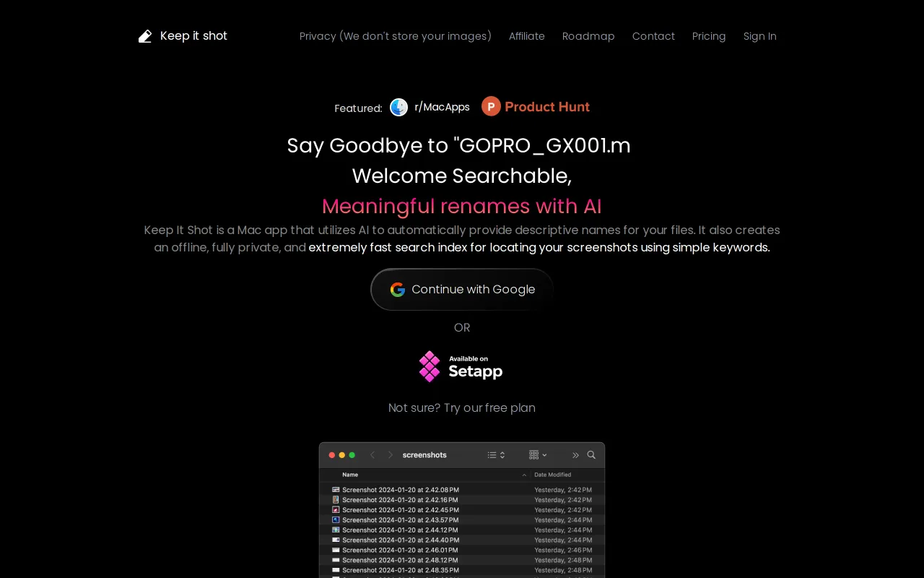Open the Privacy page link
Viewport: 924px width, 578px height.
coord(396,36)
